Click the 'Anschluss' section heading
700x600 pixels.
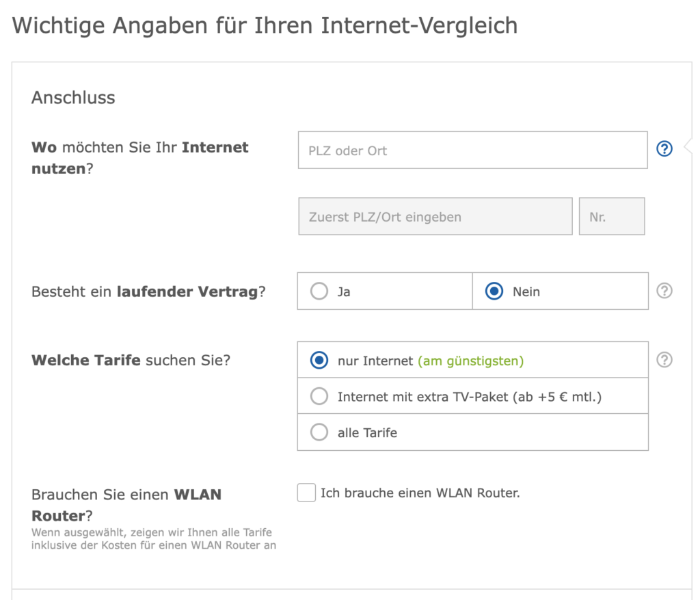[x=73, y=98]
